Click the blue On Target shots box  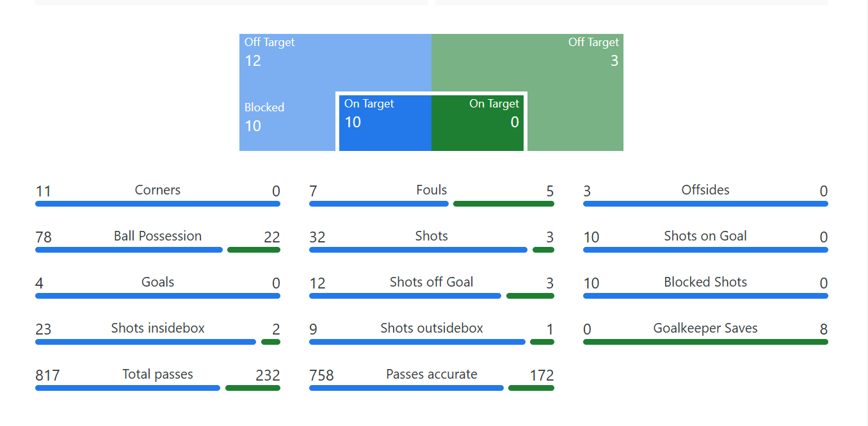385,123
